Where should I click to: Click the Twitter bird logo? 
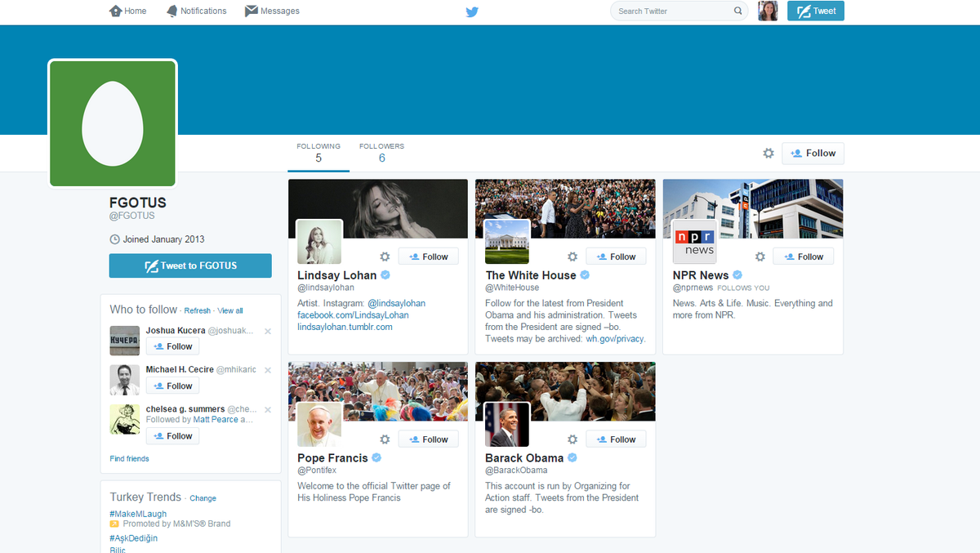(471, 11)
